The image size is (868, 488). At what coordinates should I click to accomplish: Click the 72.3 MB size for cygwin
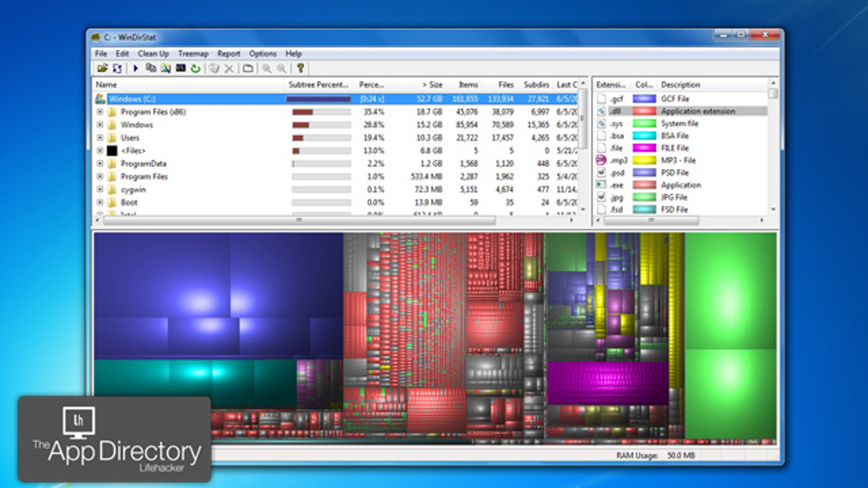429,190
